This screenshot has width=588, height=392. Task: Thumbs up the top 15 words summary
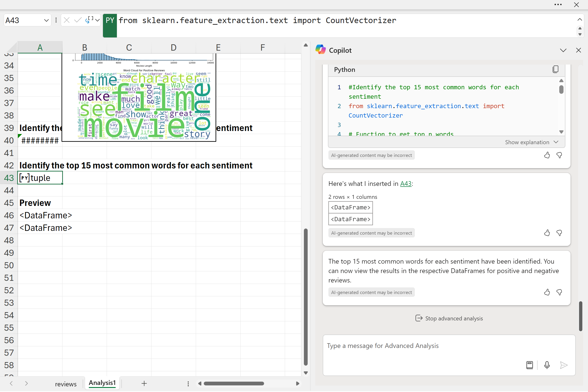[x=547, y=292]
